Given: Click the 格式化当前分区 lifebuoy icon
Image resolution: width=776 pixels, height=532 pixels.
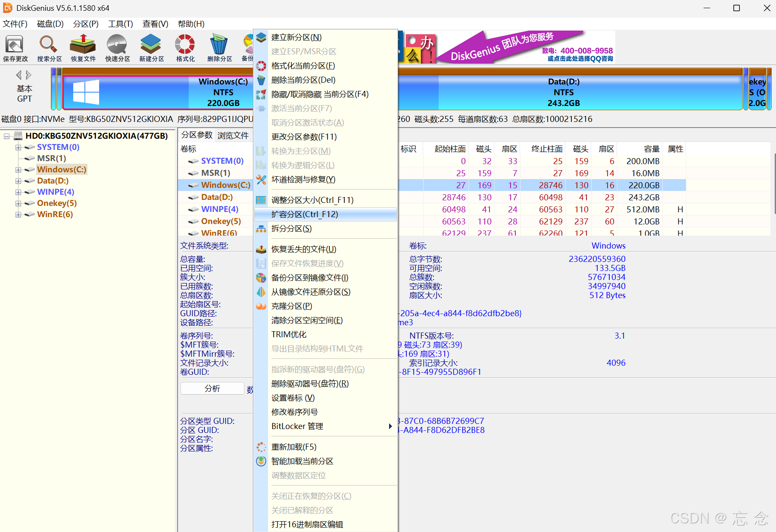Looking at the screenshot, I should pyautogui.click(x=261, y=66).
